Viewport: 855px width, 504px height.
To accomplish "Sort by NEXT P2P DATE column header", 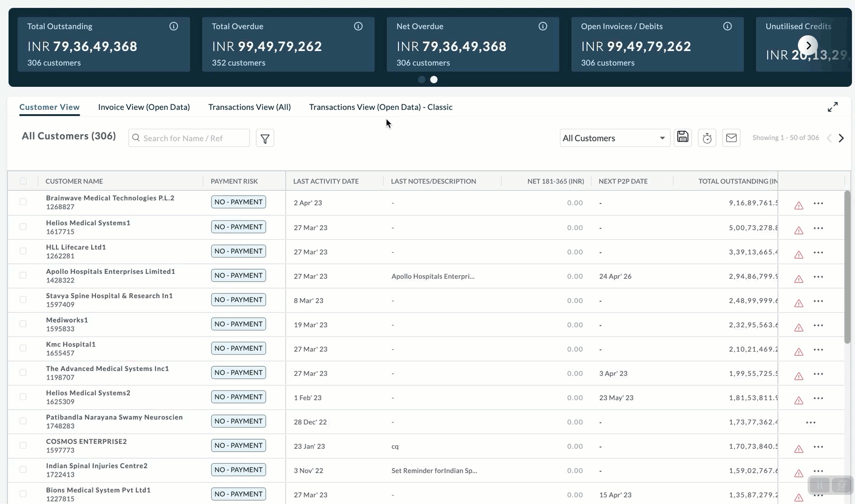I will pyautogui.click(x=623, y=181).
